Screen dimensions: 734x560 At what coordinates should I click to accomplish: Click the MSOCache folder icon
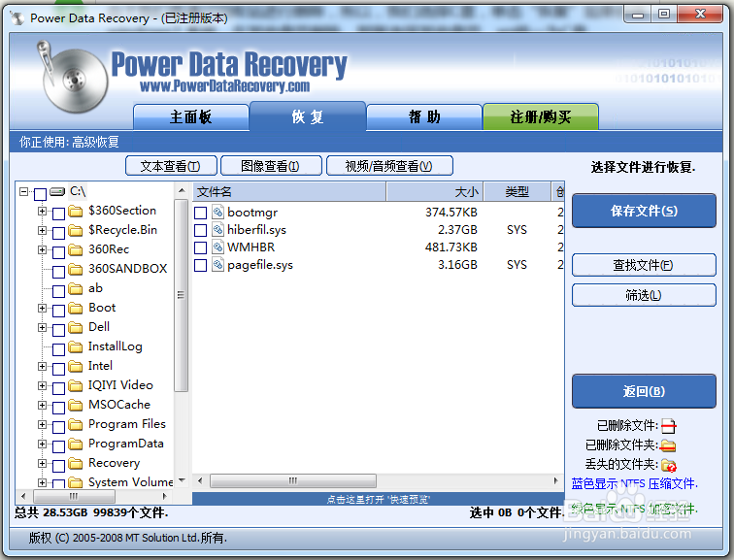pyautogui.click(x=76, y=405)
